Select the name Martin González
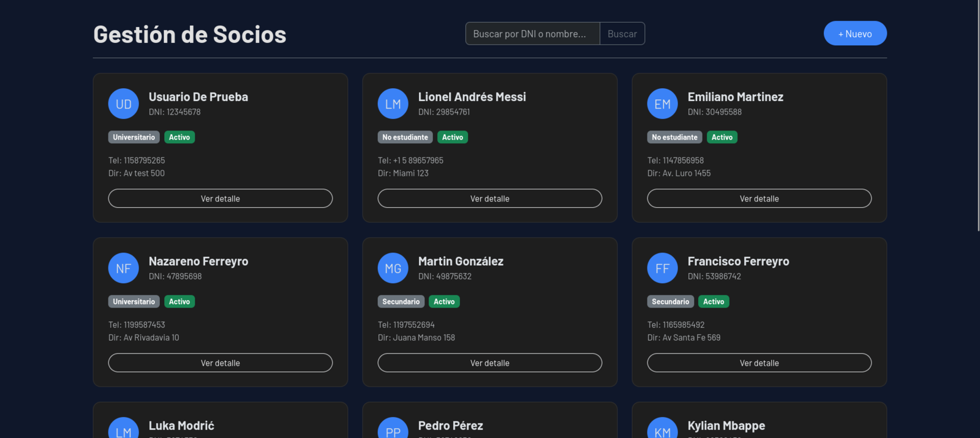This screenshot has width=980, height=438. click(461, 261)
